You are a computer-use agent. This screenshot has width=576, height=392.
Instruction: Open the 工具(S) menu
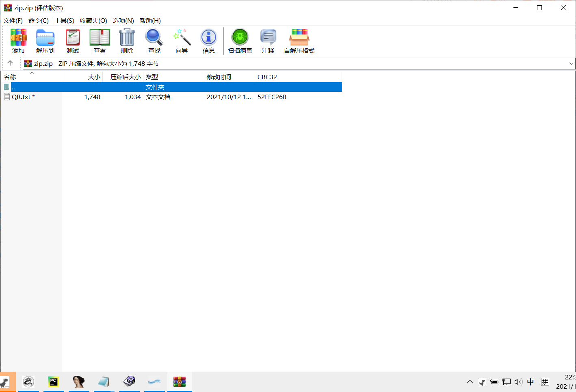pyautogui.click(x=64, y=20)
